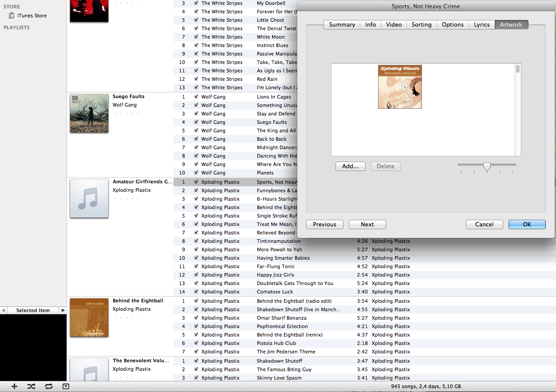
Task: Select the track Happy Jizz Girls
Action: [x=275, y=275]
